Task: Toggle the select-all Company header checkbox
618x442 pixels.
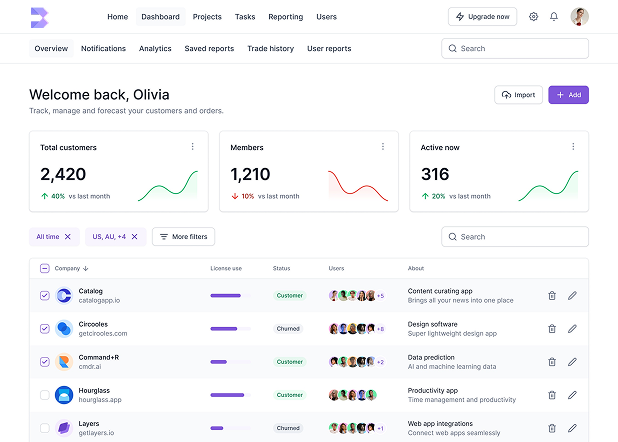Action: (x=44, y=268)
